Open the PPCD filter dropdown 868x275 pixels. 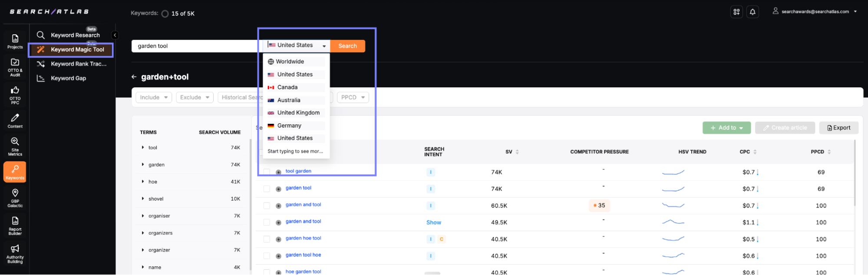click(x=353, y=98)
